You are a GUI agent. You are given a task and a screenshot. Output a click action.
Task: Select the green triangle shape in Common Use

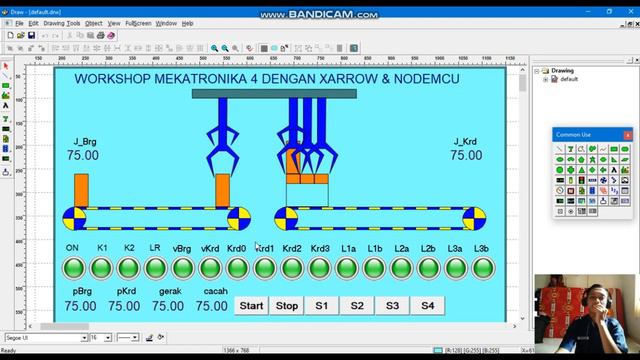[x=581, y=170]
